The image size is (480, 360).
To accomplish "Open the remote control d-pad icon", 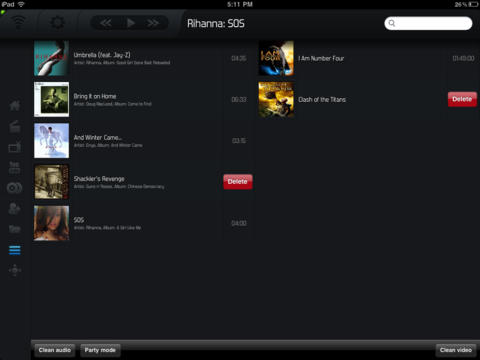I will (15, 270).
